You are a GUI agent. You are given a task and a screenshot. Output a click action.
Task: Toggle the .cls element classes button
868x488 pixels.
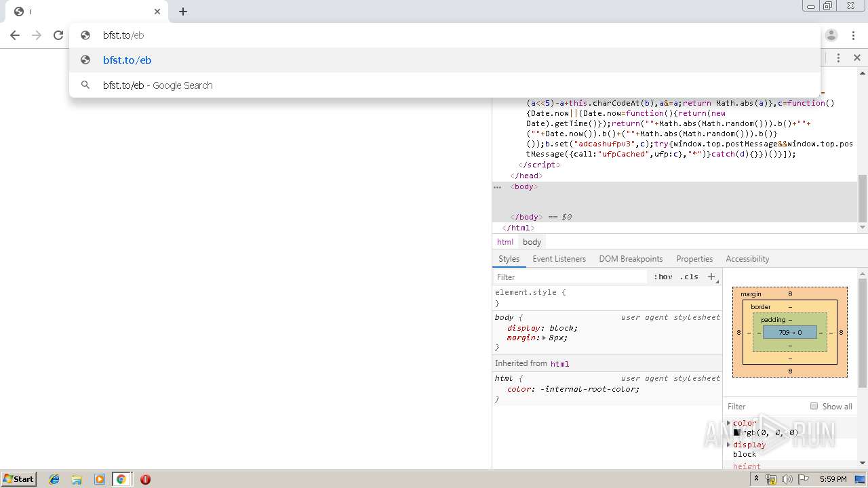coord(690,277)
